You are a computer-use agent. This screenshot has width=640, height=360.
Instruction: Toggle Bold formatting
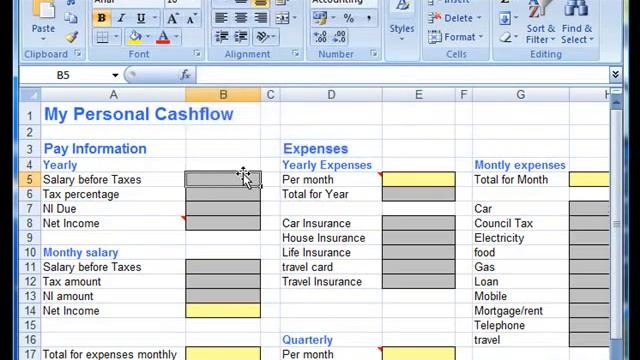[102, 18]
